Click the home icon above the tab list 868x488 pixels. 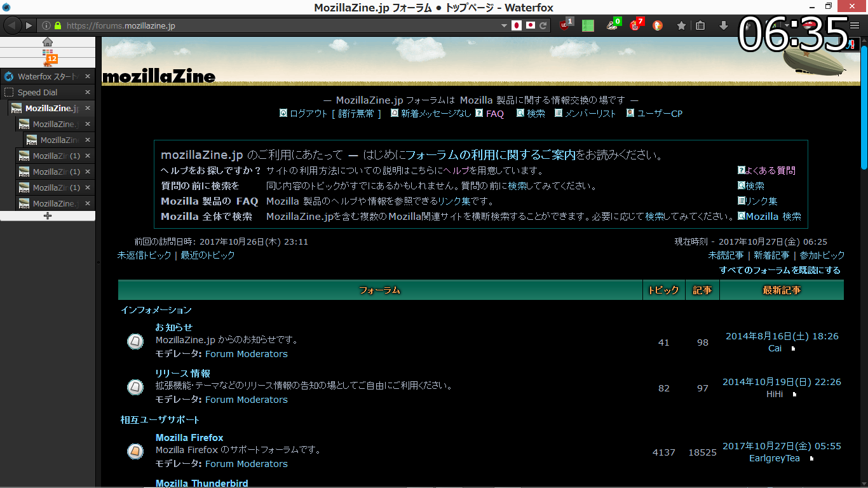[48, 42]
